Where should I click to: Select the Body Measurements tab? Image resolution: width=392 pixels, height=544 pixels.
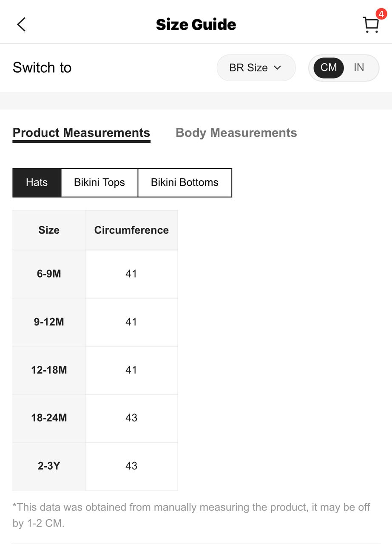tap(236, 133)
